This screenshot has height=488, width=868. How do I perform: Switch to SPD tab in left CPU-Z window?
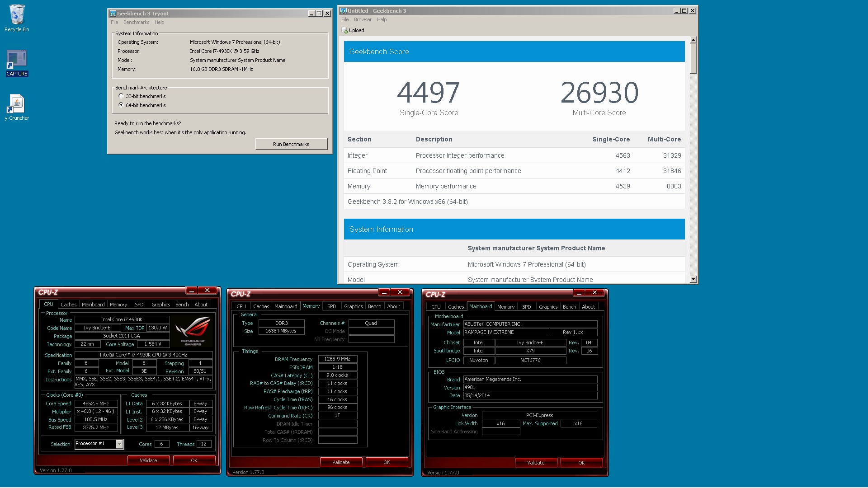tap(139, 305)
